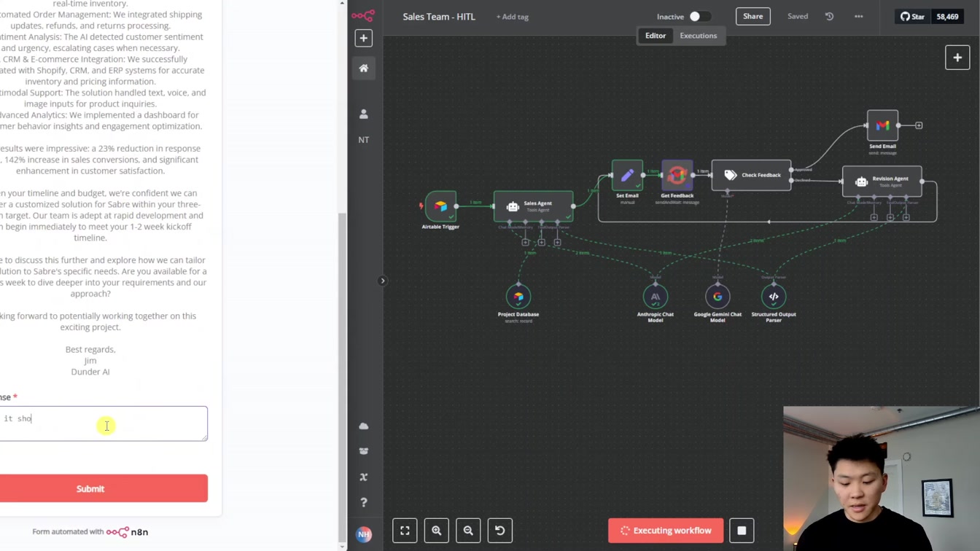This screenshot has height=551, width=980.
Task: Toggle the Inactive workflow switch
Action: point(700,16)
